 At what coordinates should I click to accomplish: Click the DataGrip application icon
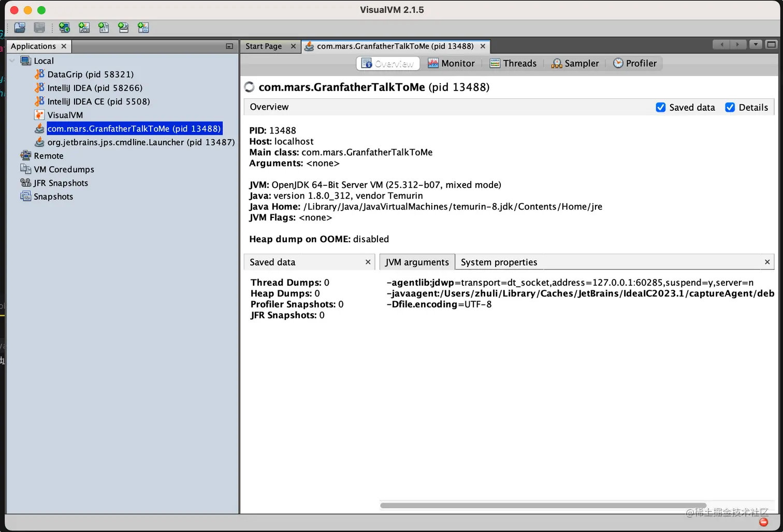point(39,74)
